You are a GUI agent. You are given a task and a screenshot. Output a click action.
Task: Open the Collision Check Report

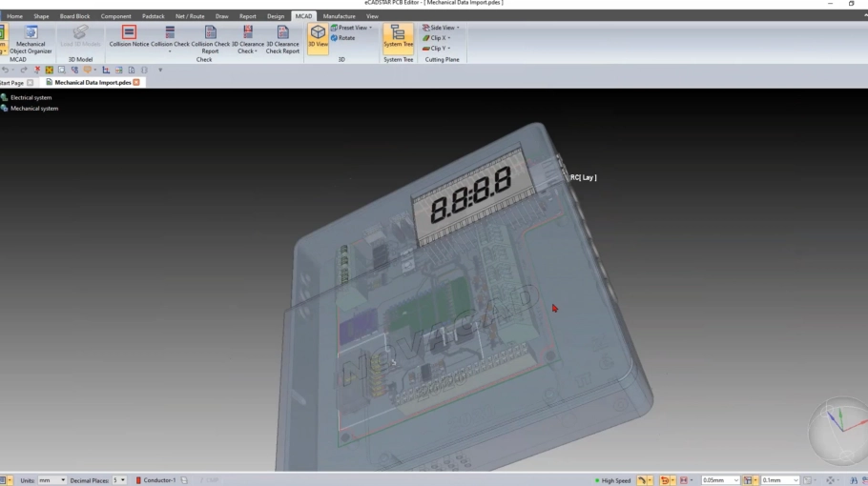[210, 38]
